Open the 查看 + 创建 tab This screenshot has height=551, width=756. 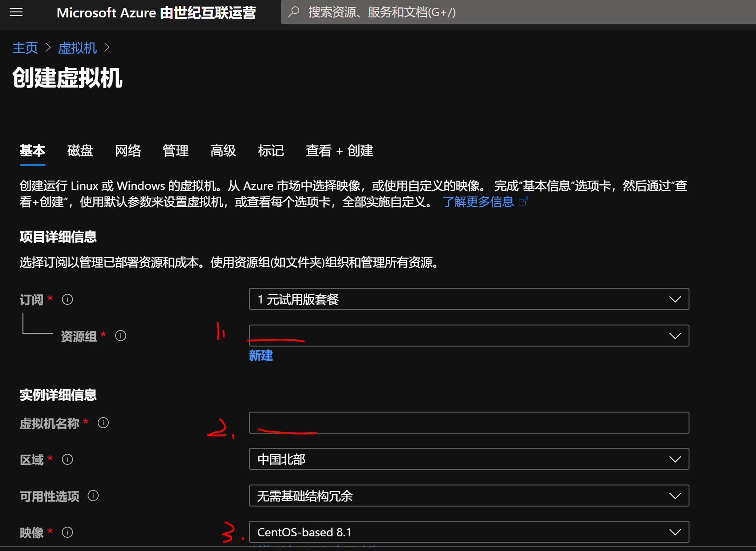point(339,150)
